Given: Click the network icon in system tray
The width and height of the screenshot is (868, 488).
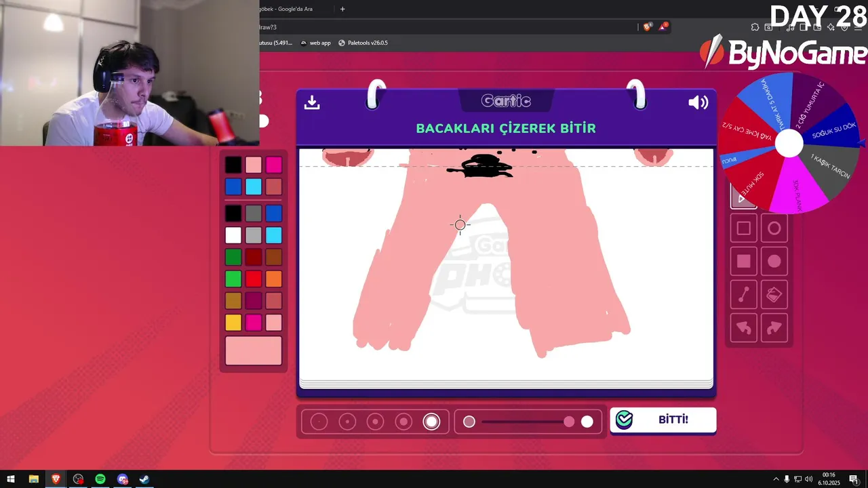Looking at the screenshot, I should coord(797,479).
